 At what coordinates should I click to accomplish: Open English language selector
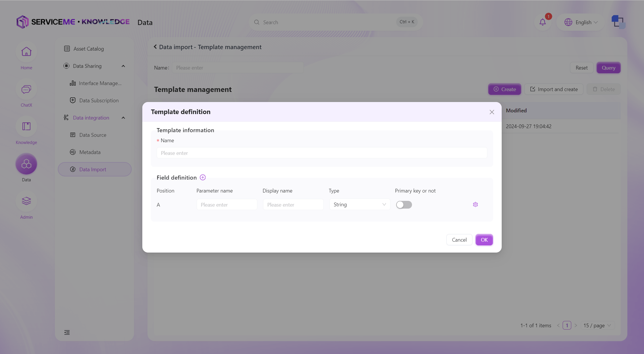pyautogui.click(x=581, y=22)
